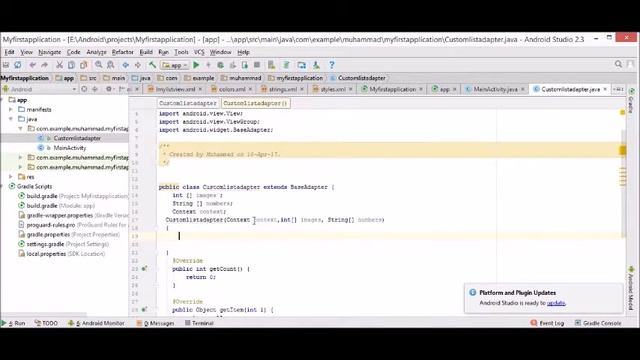The height and width of the screenshot is (360, 640).
Task: Click Search Everywhere magnifier at top right
Action: (x=618, y=64)
